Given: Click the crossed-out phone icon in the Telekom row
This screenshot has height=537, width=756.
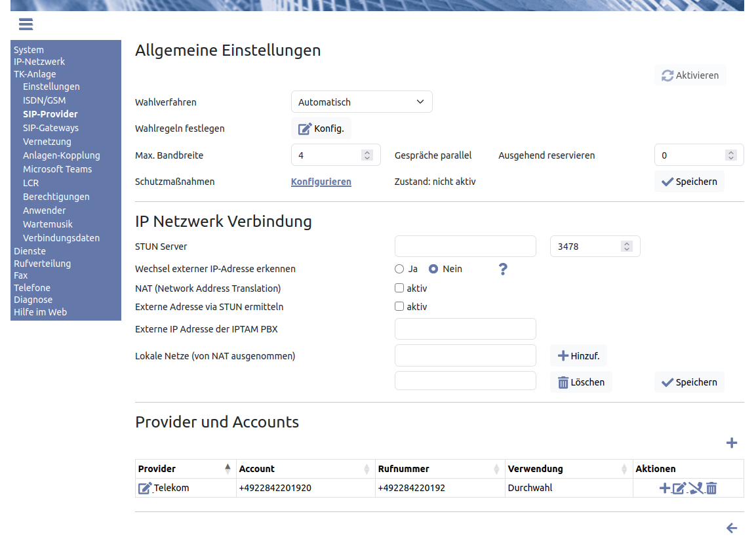Looking at the screenshot, I should [696, 488].
